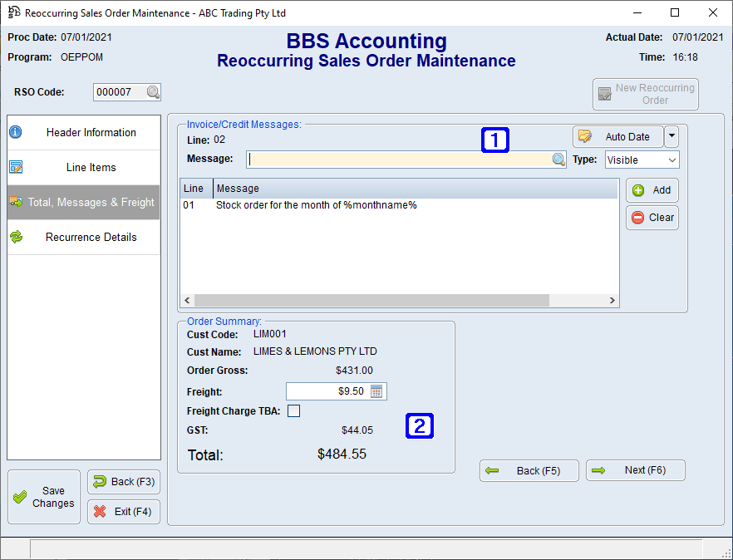This screenshot has width=733, height=560.
Task: Toggle the Freight Charge TBA checkbox
Action: [x=293, y=410]
